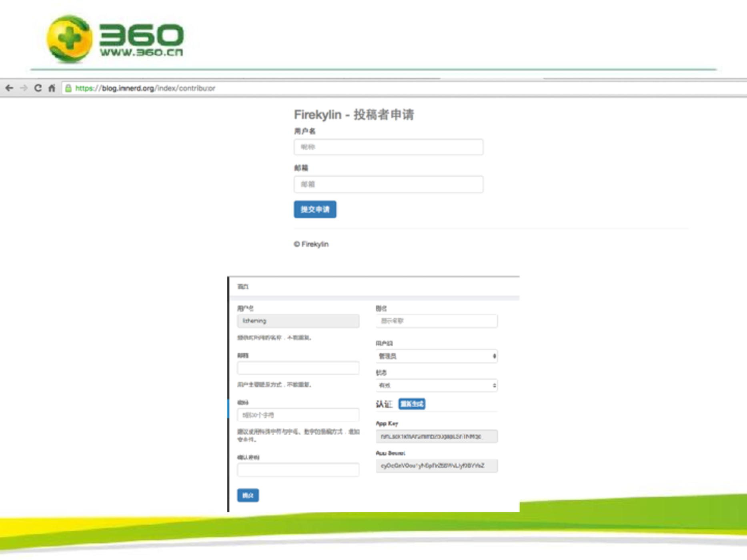Go to the browser home icon
Screen dimensions: 747x560
[x=52, y=88]
